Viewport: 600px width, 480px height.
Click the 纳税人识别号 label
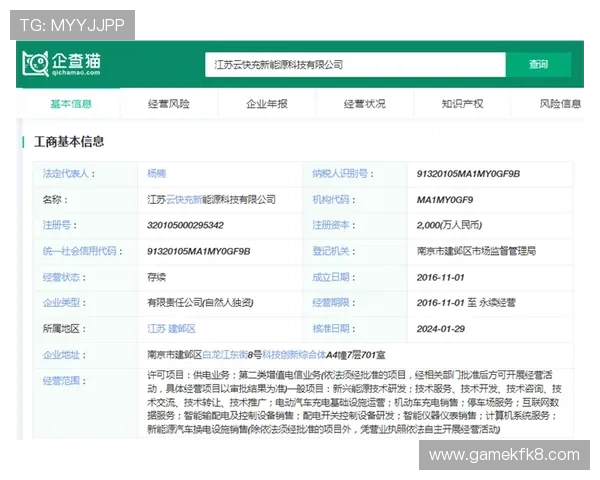point(342,174)
